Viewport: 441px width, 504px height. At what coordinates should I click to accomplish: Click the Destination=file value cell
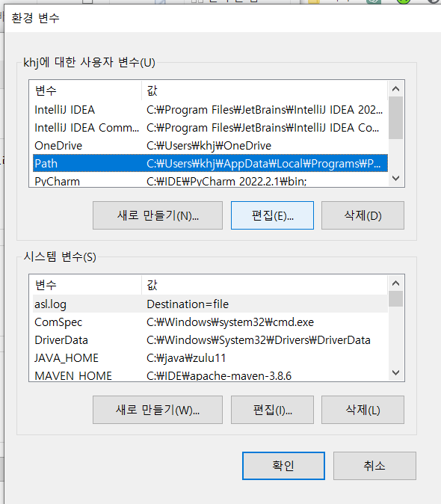pos(188,304)
